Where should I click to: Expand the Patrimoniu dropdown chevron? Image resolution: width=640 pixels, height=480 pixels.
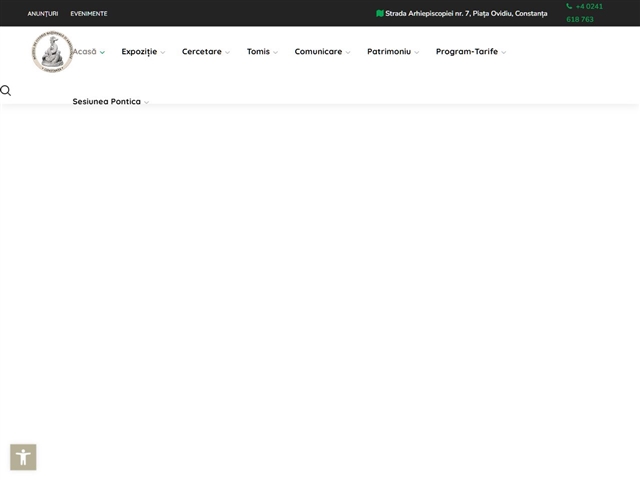tap(417, 52)
